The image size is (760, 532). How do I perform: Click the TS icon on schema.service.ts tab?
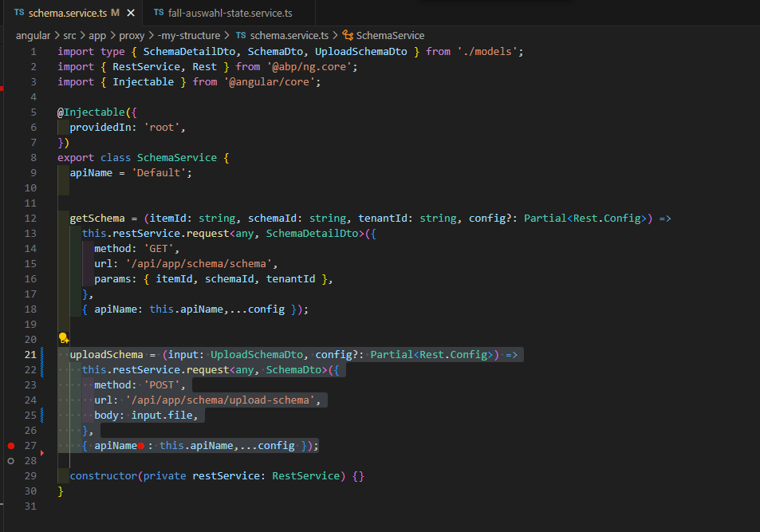coord(18,14)
